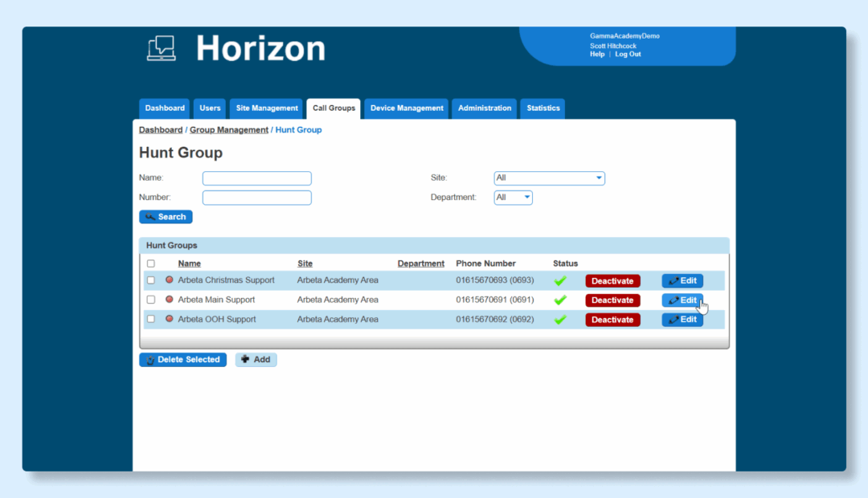Click 'Arbeta Main Support' name text
The image size is (868, 498).
click(216, 300)
